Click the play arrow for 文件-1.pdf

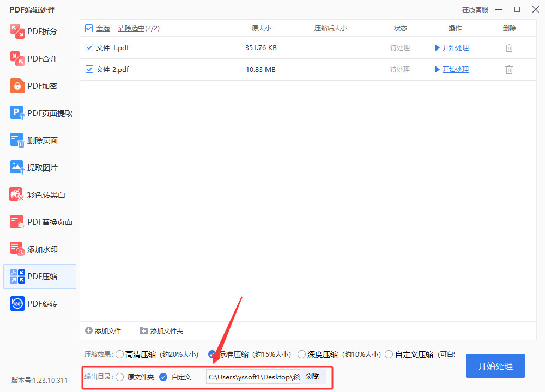click(437, 47)
